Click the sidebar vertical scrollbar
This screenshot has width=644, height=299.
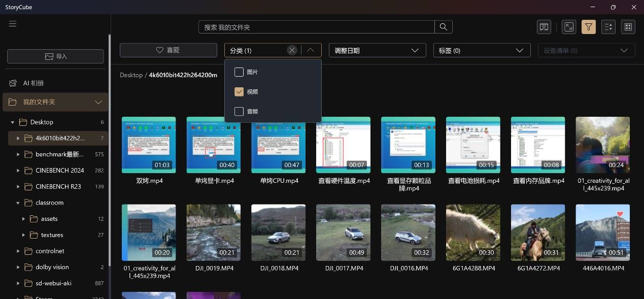[x=110, y=152]
